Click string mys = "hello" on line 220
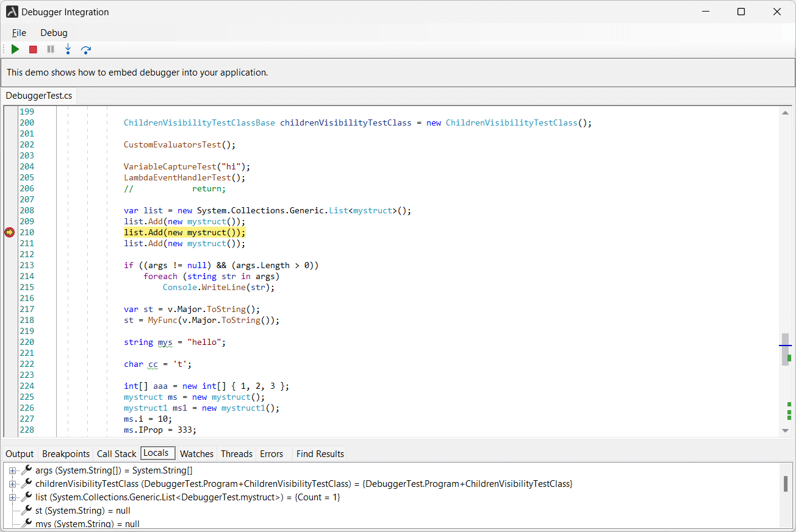Image resolution: width=796 pixels, height=532 pixels. 174,342
